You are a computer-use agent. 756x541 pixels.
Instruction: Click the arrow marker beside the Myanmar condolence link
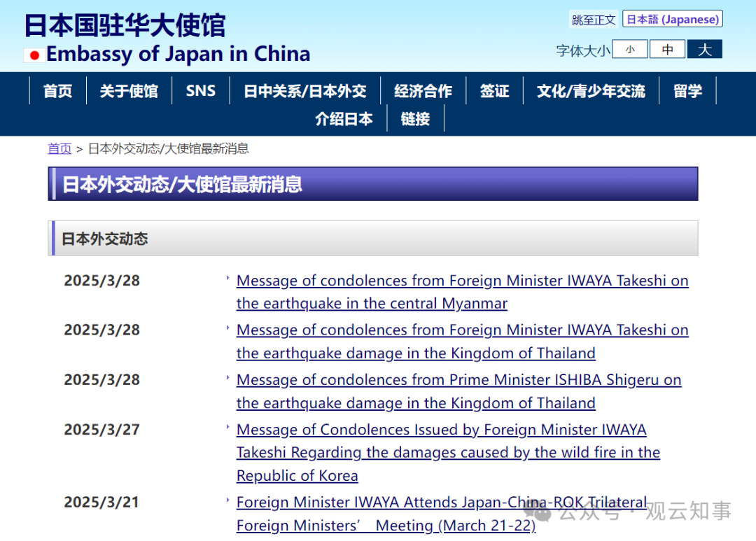(227, 277)
